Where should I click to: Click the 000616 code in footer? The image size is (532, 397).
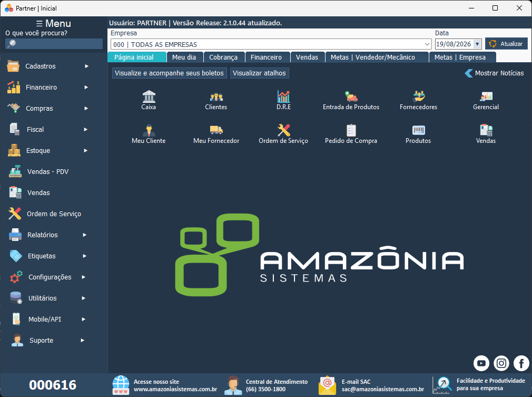tap(53, 385)
